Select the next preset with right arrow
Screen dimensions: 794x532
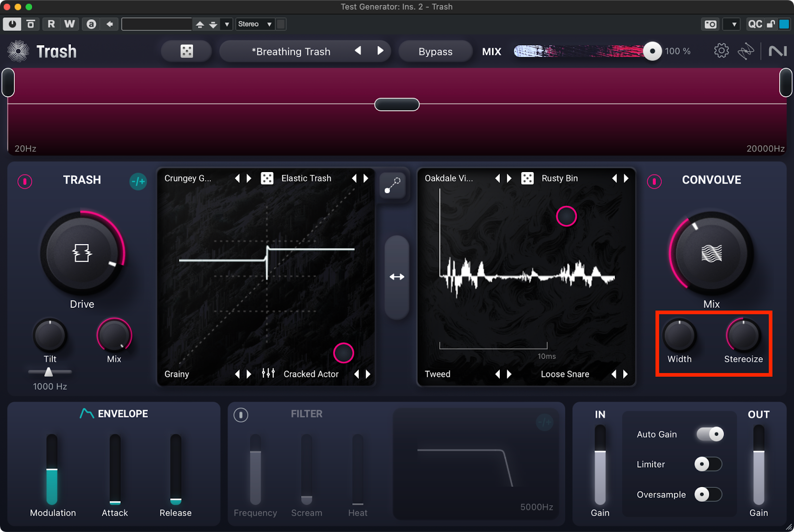click(380, 51)
